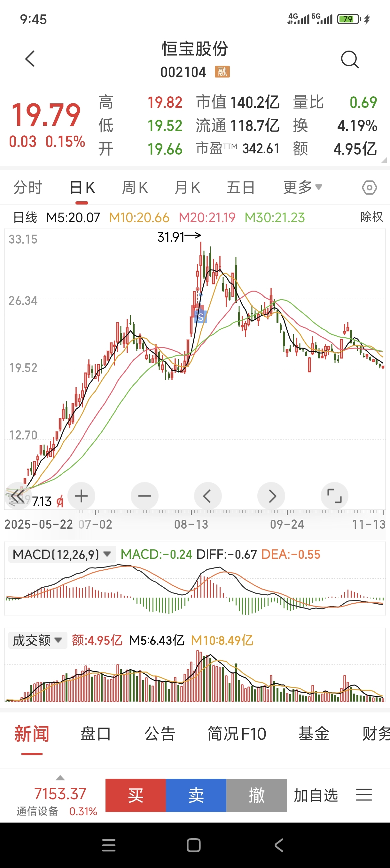Tap stock code 002104
The height and width of the screenshot is (868, 390).
coord(183,72)
